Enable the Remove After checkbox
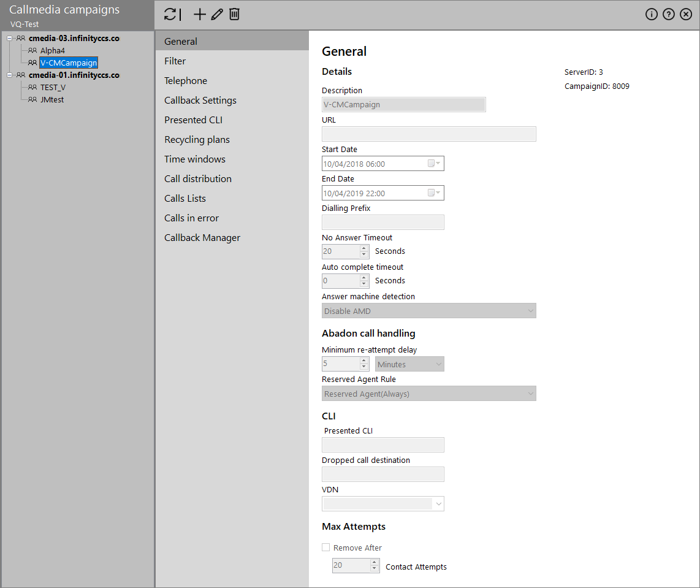Image resolution: width=700 pixels, height=588 pixels. 326,548
